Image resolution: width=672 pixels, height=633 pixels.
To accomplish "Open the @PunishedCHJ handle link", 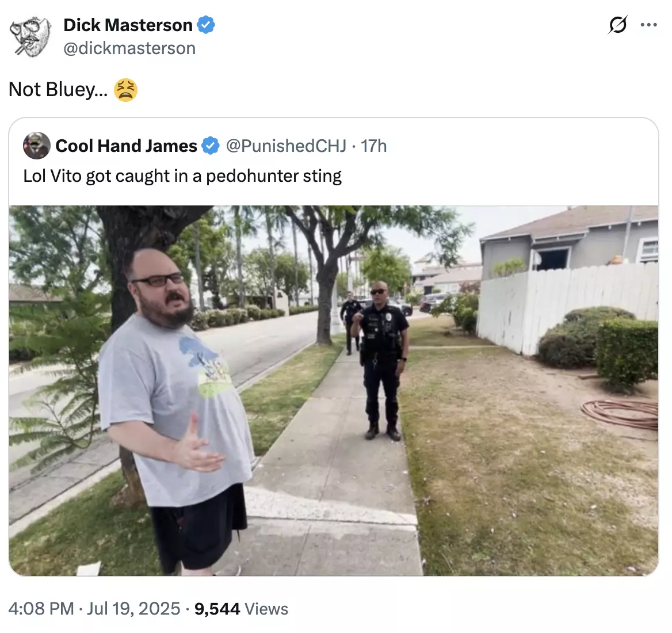I will tap(286, 146).
